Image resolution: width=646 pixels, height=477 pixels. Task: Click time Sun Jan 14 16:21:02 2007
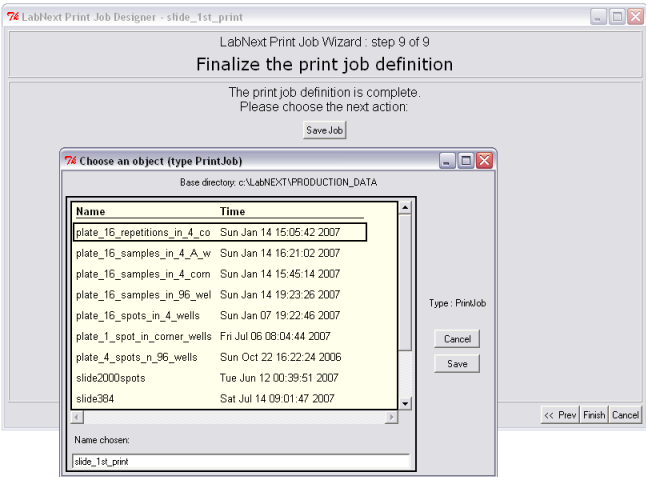click(280, 253)
